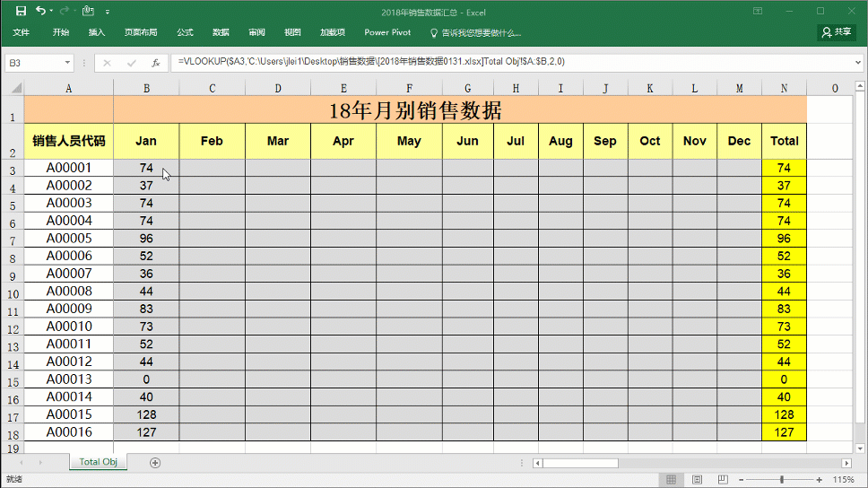Click the next sheet navigation arrow
The width and height of the screenshot is (868, 488).
click(x=40, y=463)
